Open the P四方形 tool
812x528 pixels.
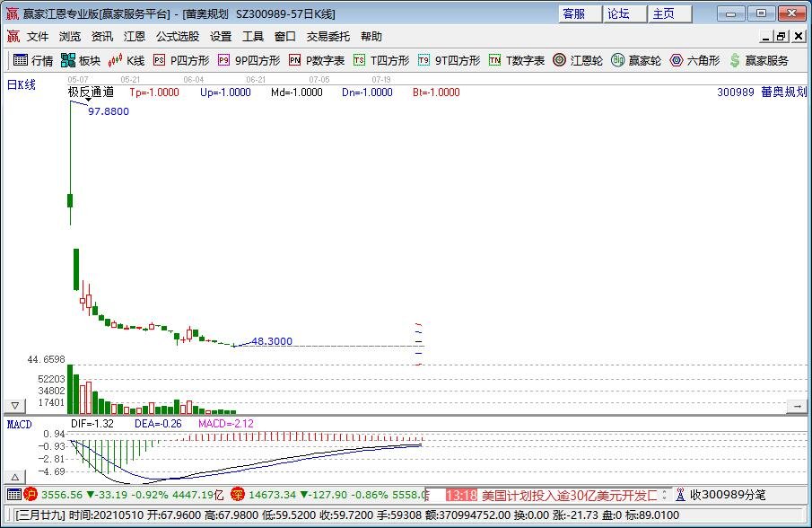181,61
